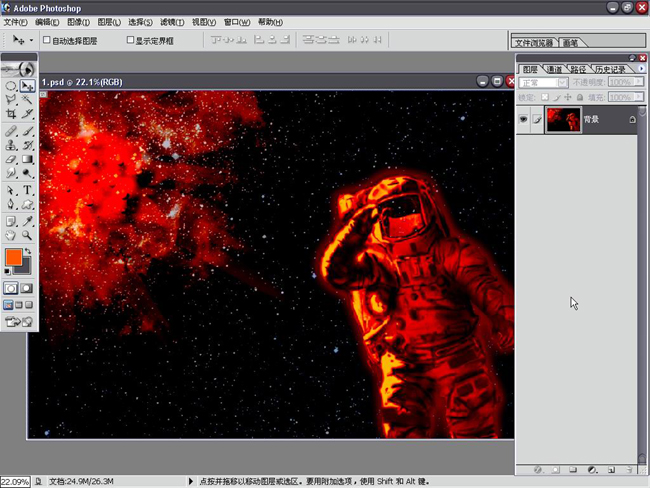Select the Eraser tool
Screen dimensions: 650x488
11,159
